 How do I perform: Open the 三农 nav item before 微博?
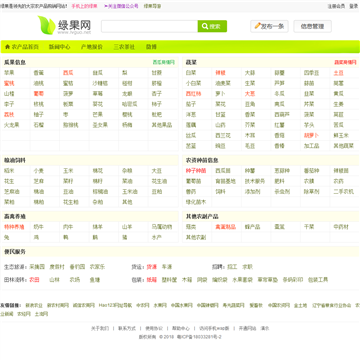(x=124, y=47)
